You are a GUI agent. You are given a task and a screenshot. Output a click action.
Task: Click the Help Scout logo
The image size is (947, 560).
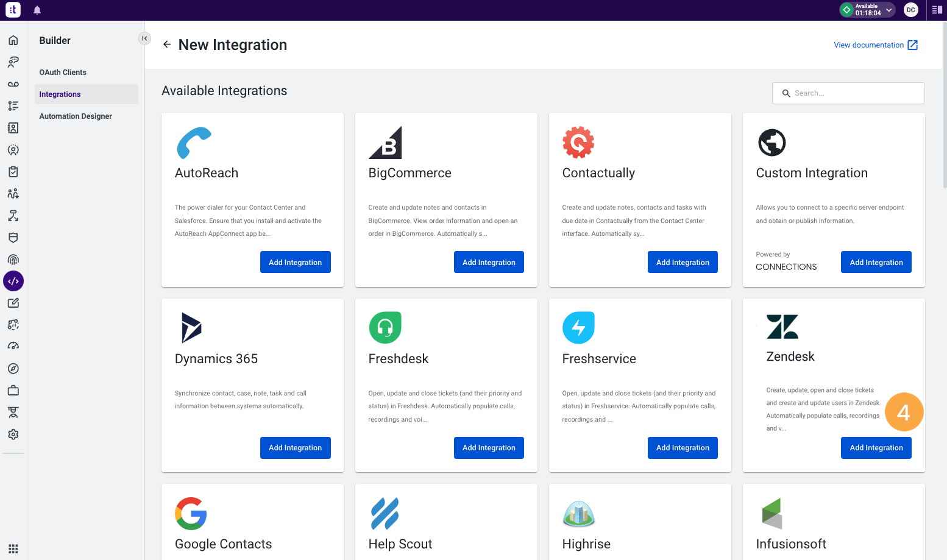tap(385, 514)
